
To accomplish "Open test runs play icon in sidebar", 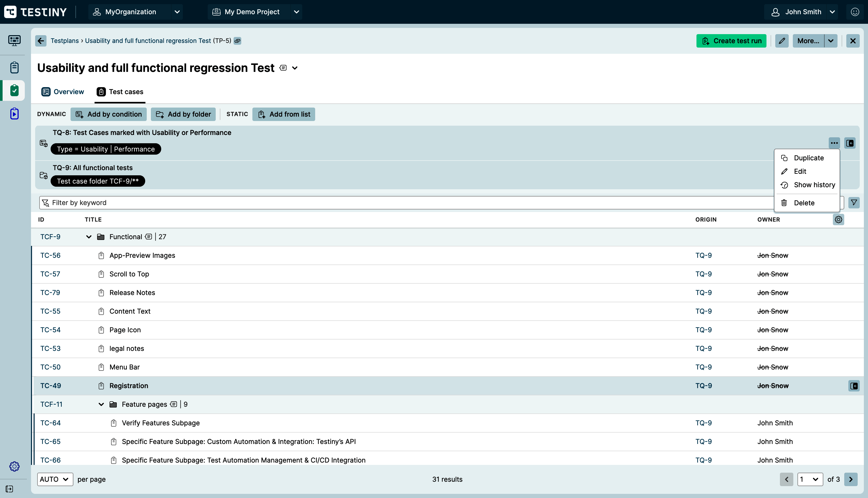I will [14, 114].
